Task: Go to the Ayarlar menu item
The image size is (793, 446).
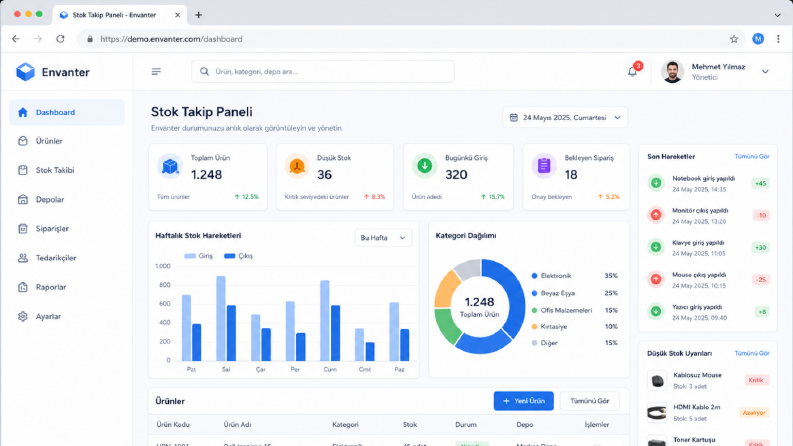Action: (x=67, y=317)
